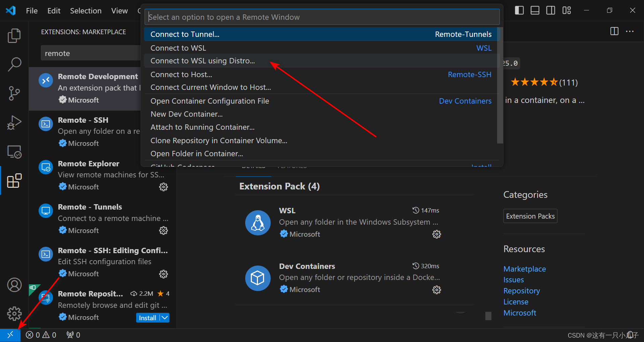The image size is (644, 342).
Task: Click the WSL penguin extension icon
Action: coord(258,223)
